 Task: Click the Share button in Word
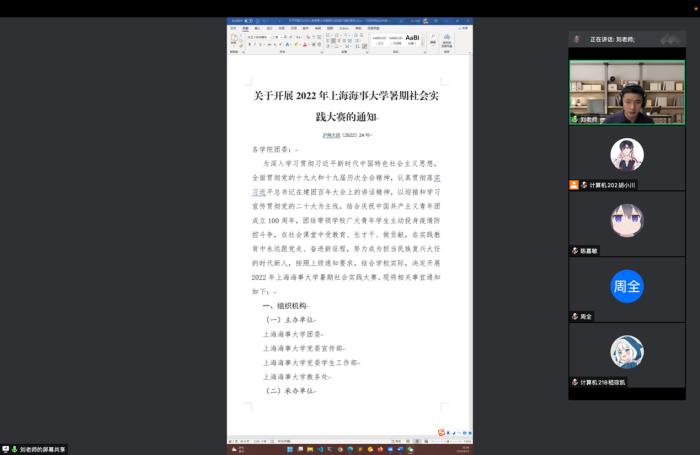tap(463, 28)
